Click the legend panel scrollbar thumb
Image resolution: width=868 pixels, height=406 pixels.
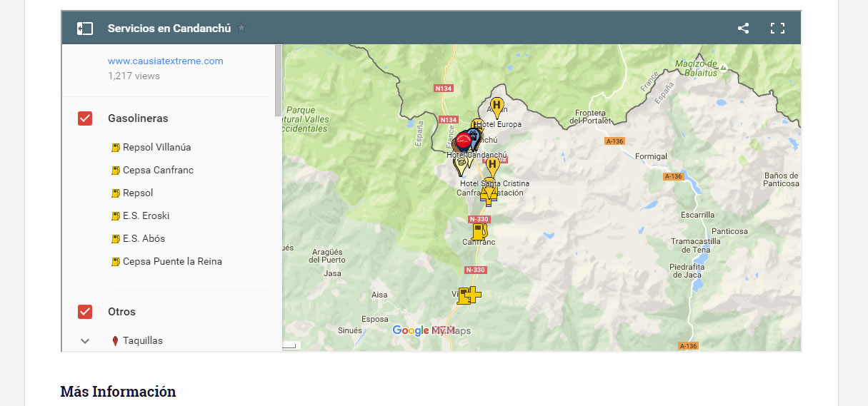click(278, 80)
